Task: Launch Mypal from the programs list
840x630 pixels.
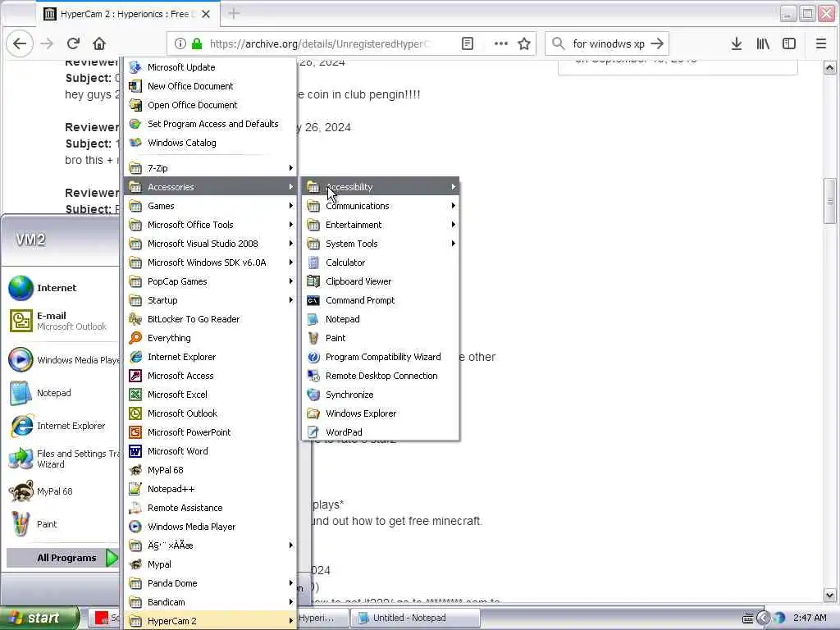Action: click(211, 564)
